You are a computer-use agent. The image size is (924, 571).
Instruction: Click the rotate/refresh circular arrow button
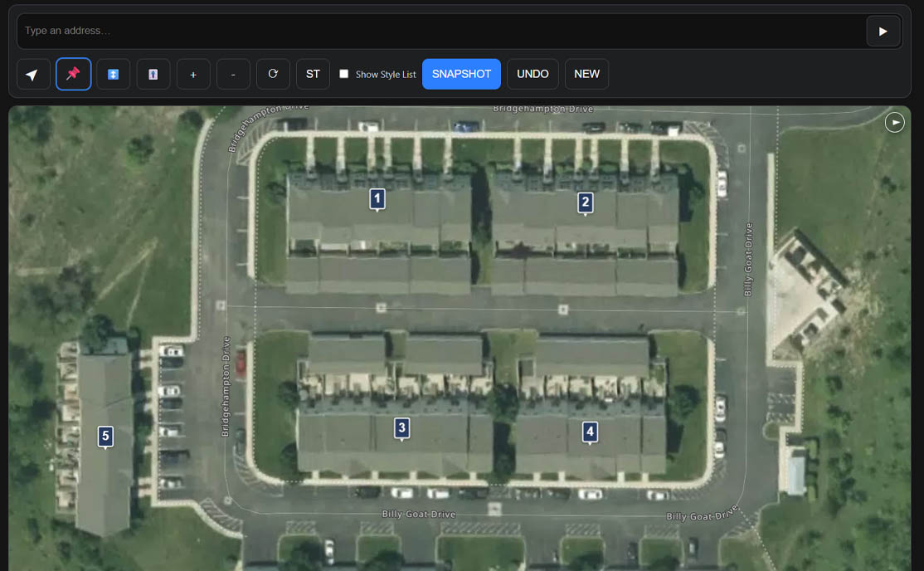click(273, 75)
